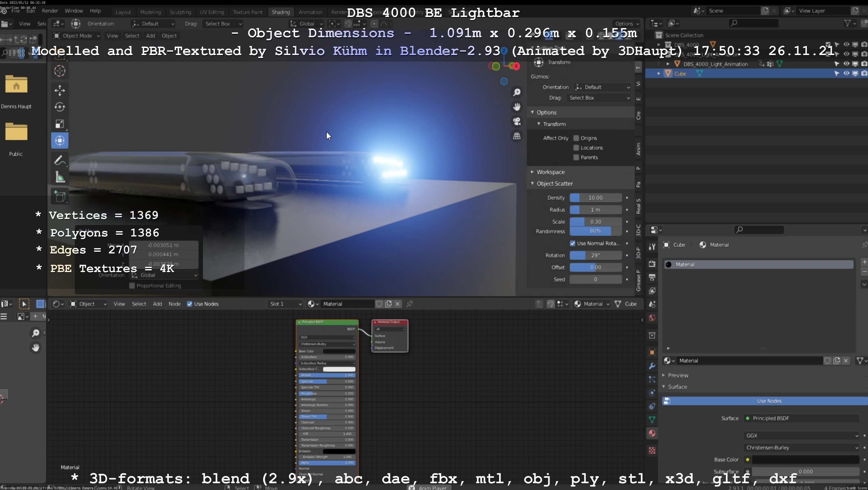The image size is (868, 490).
Task: Open Modifier properties wrench icon
Action: [x=652, y=366]
